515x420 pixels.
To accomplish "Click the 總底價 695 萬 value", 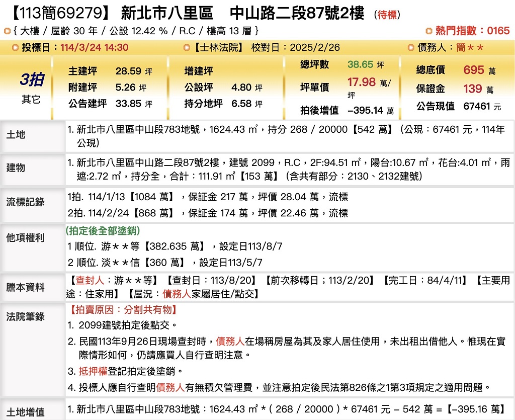I will [x=474, y=70].
